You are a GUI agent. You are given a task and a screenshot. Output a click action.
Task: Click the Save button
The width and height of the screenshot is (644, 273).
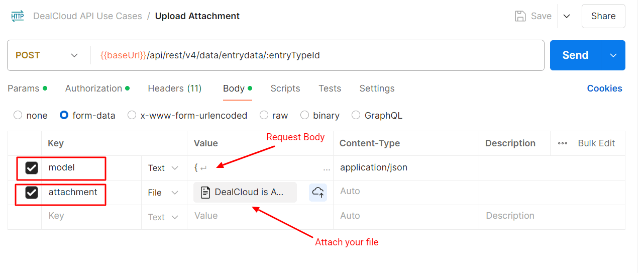533,16
